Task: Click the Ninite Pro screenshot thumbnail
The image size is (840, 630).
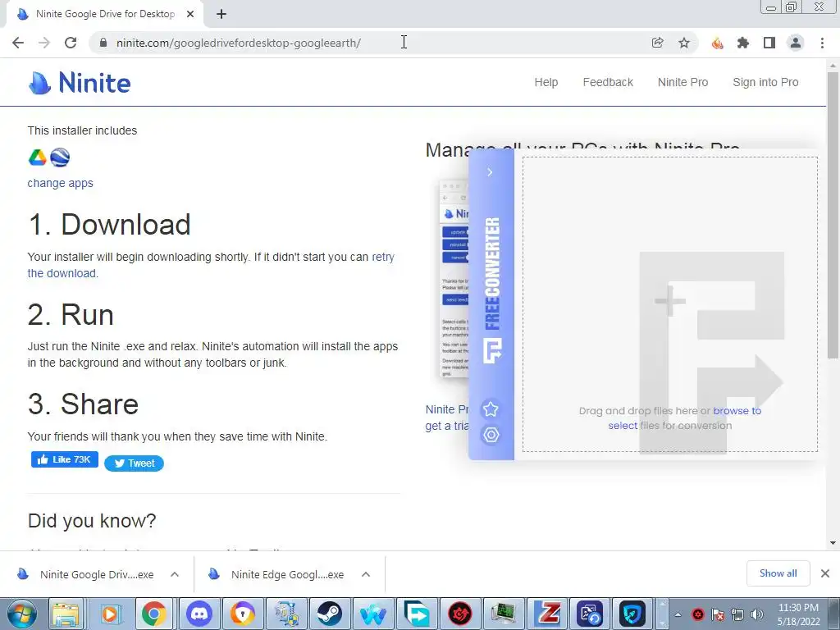Action: pos(454,279)
